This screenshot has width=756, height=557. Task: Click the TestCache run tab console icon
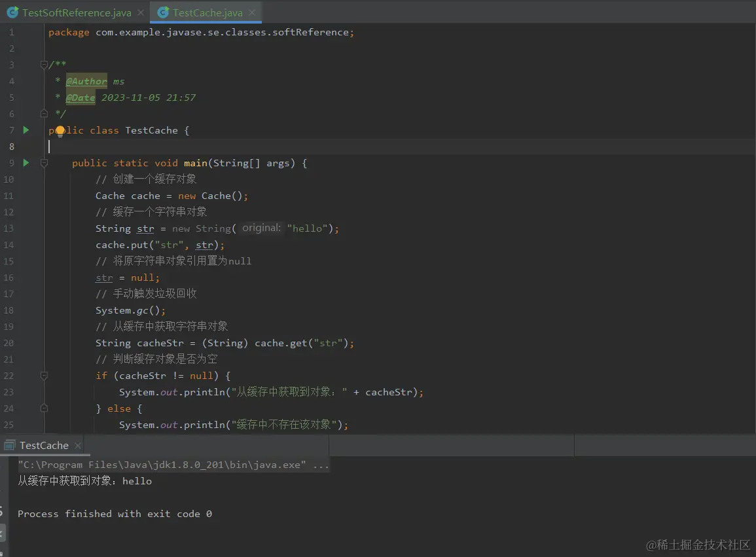point(10,445)
